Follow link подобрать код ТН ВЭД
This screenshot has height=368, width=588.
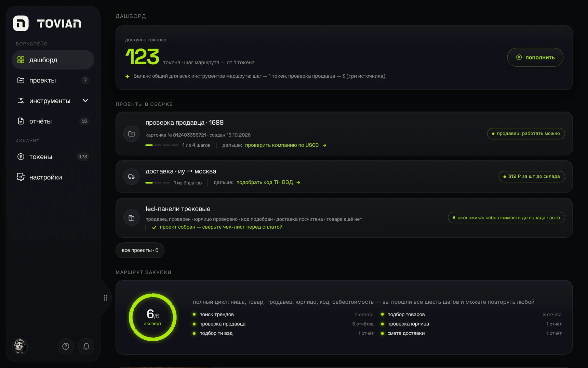pyautogui.click(x=268, y=182)
